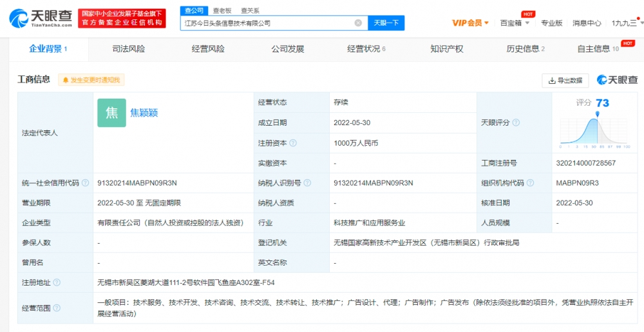Open the 自主信息 tab
This screenshot has width=644, height=332.
599,49
